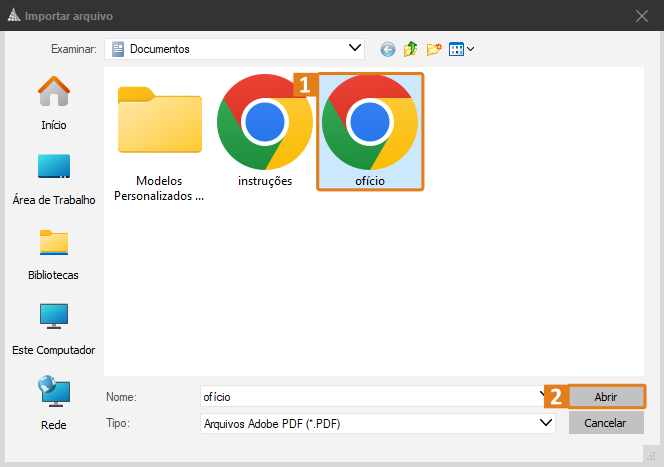This screenshot has height=467, width=664.
Task: Click the Nome input field
Action: tap(372, 397)
